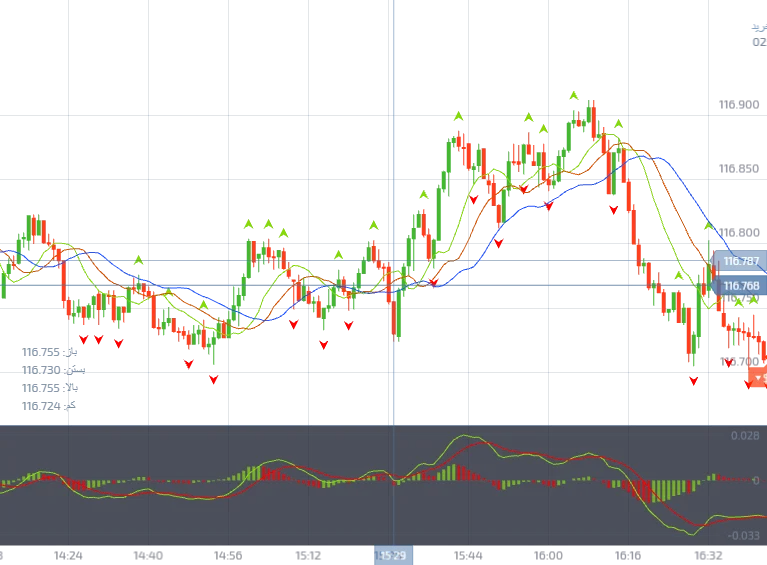Screen dimensions: 767x565
Task: Click the 14:40 time axis label
Action: 148,555
